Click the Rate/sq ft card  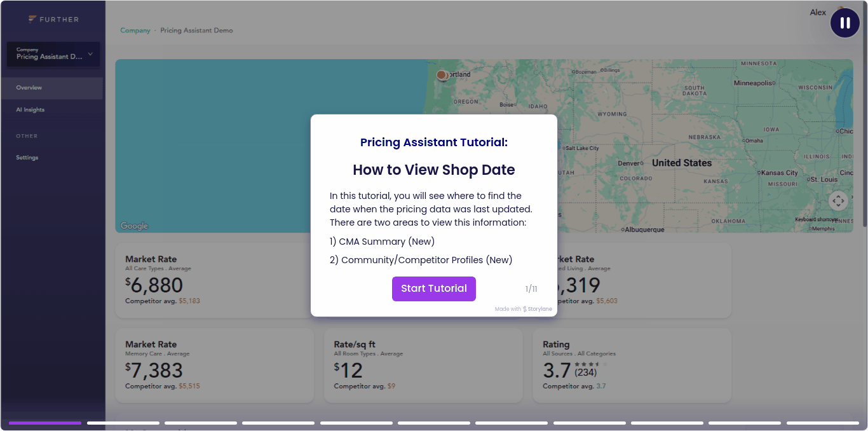pyautogui.click(x=423, y=365)
